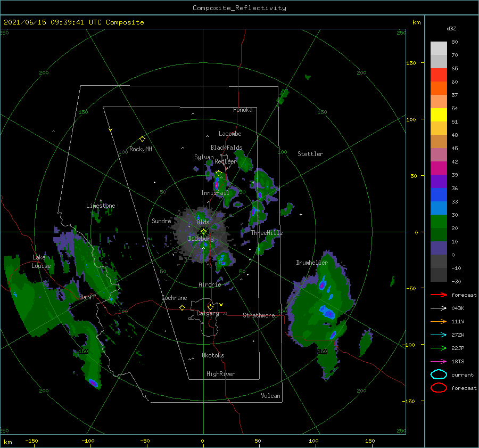Click the 2021/06/15 09:39:41 UTC timestamp
The image size is (479, 448).
click(x=52, y=22)
